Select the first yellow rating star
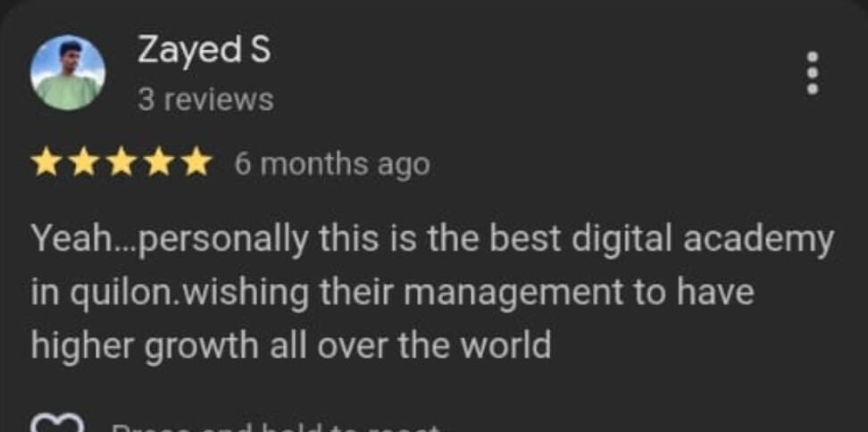The image size is (868, 432). (46, 165)
